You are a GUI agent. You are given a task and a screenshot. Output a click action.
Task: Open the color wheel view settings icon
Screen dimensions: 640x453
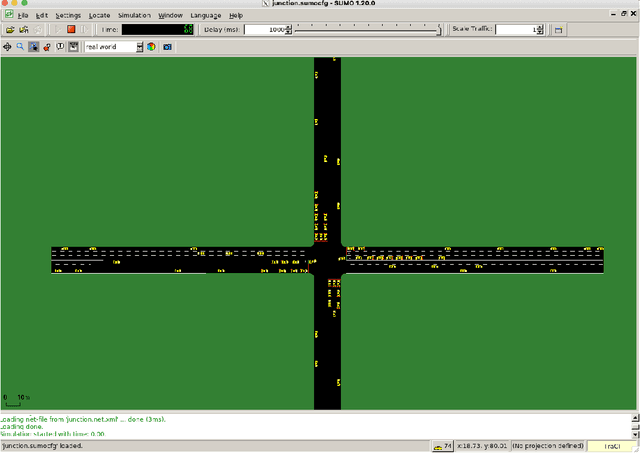pos(151,47)
